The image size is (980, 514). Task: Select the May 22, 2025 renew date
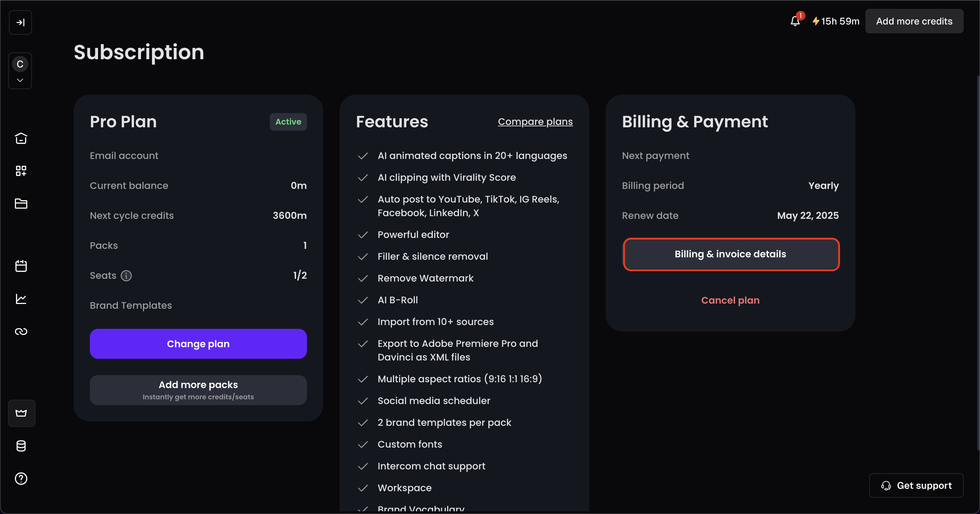tap(808, 215)
